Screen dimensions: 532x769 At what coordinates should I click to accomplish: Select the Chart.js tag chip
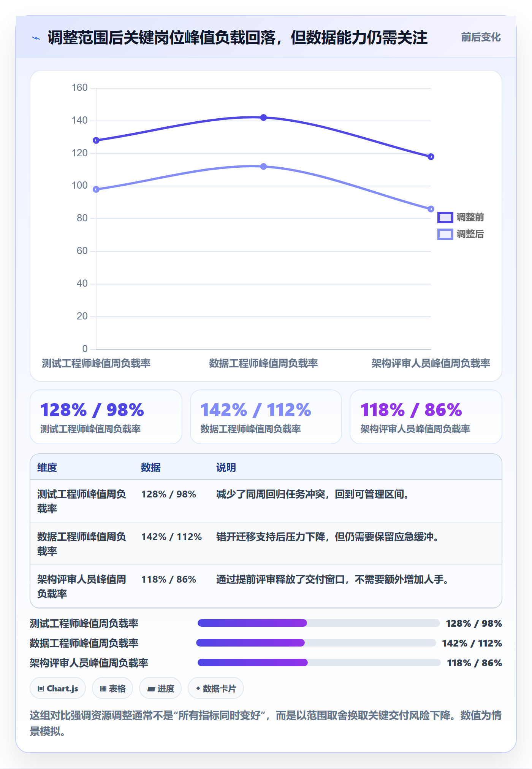click(58, 688)
